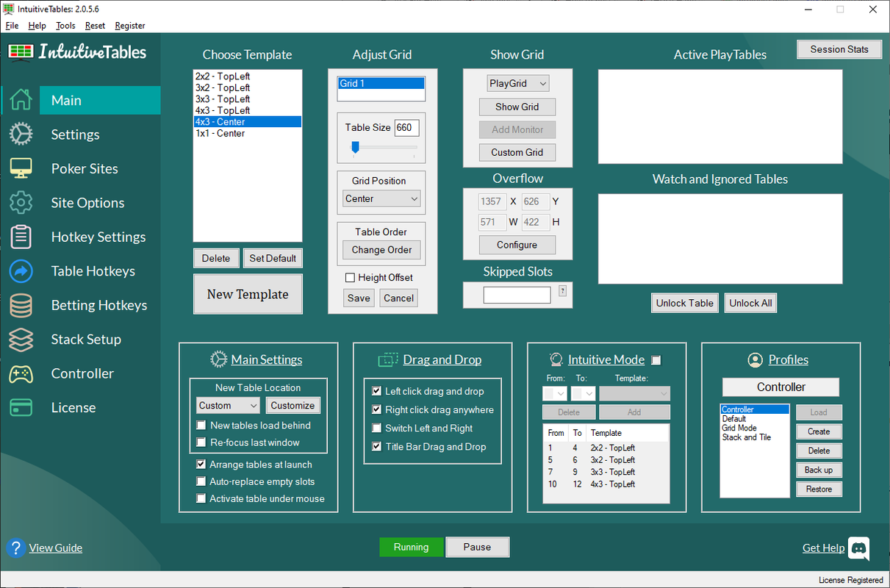This screenshot has width=890, height=588.
Task: Open the Intuitive Mode From dropdown
Action: 554,393
